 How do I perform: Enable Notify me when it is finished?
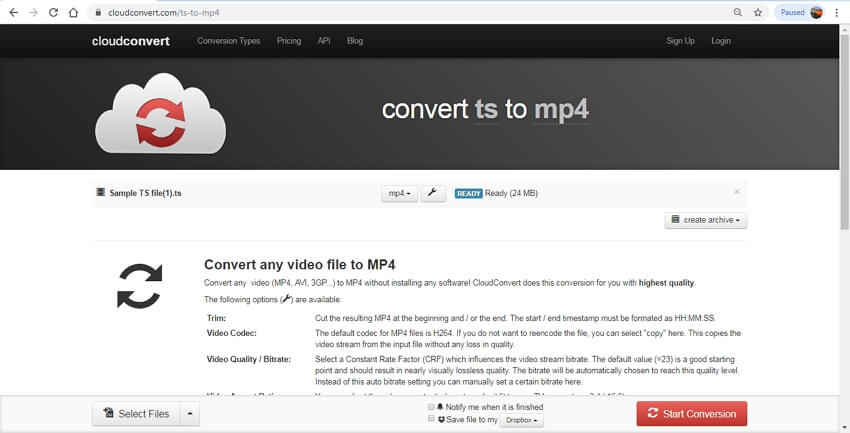point(432,406)
